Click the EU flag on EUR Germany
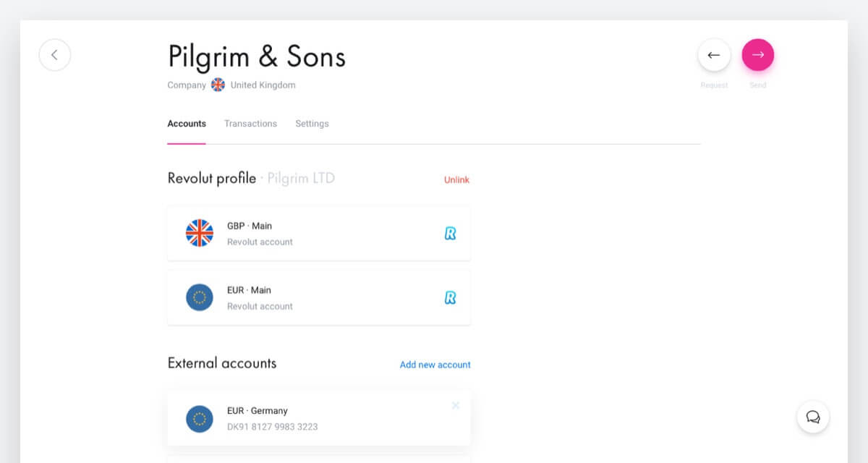The height and width of the screenshot is (463, 868). tap(200, 418)
